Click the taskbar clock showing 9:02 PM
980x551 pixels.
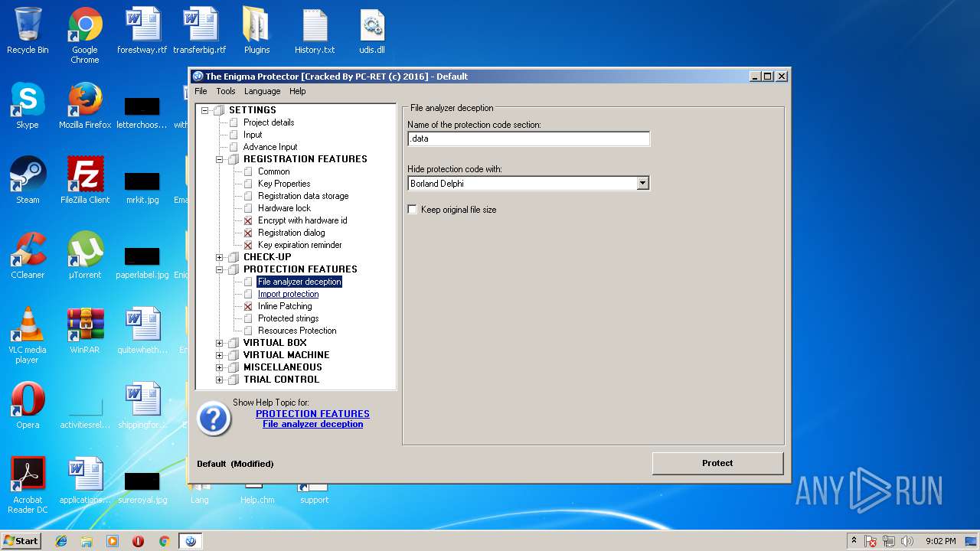pyautogui.click(x=940, y=541)
